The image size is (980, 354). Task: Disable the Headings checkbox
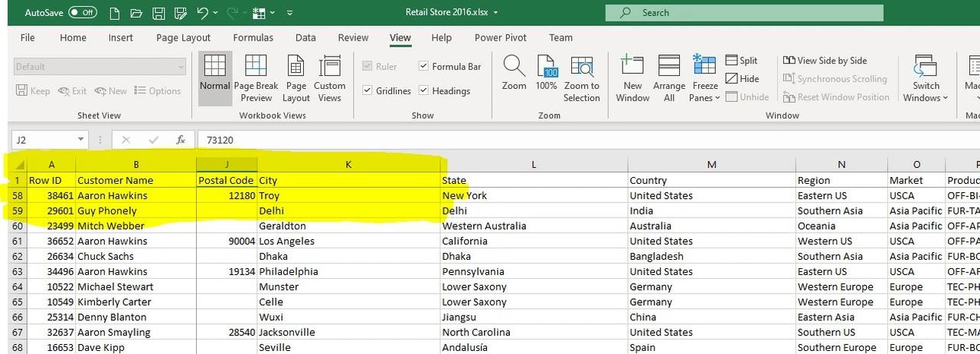click(x=423, y=91)
